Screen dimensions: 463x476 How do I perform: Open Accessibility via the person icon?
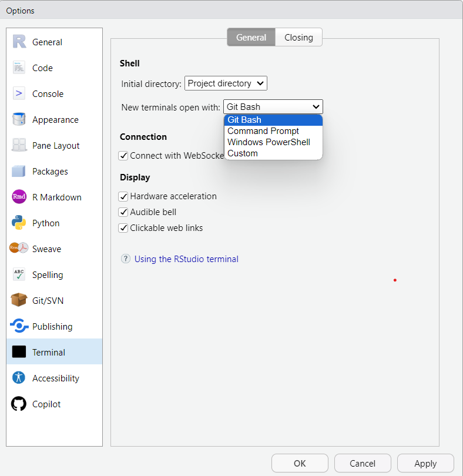point(19,378)
